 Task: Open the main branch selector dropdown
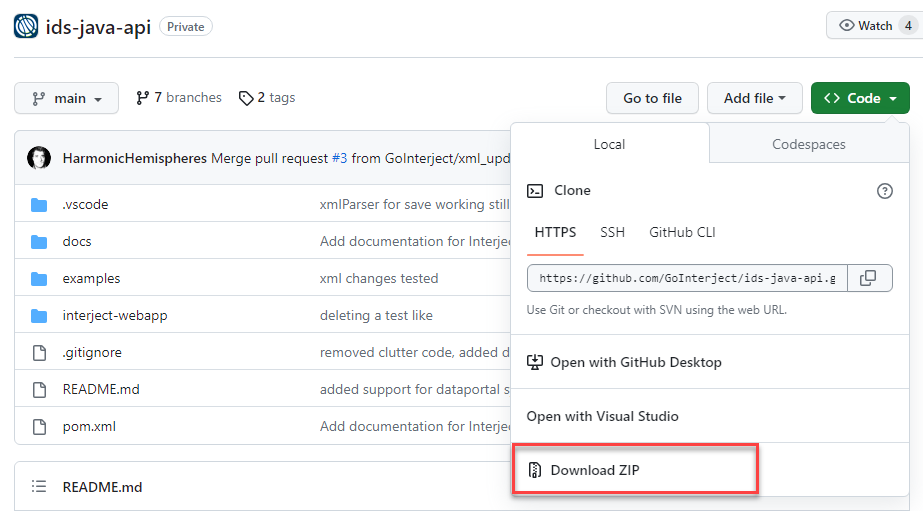[x=67, y=98]
